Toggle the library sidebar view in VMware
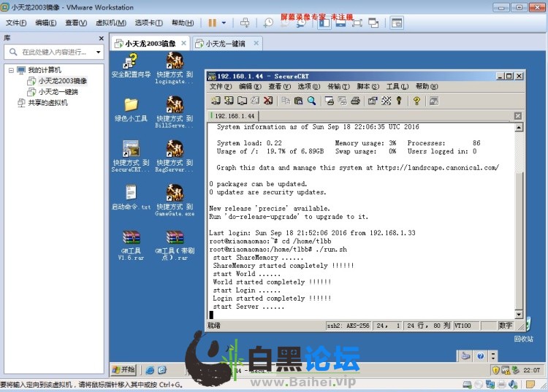 (324, 23)
